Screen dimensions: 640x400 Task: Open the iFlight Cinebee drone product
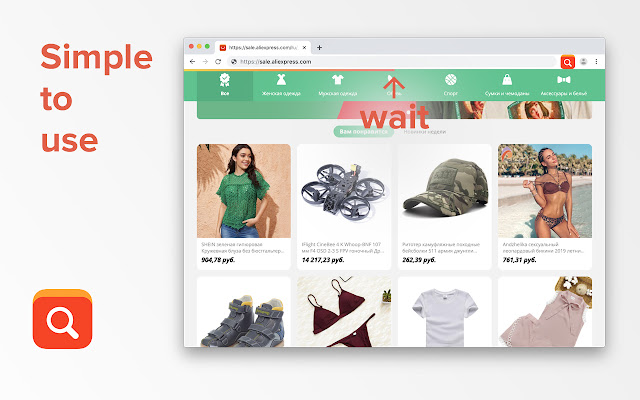(344, 207)
